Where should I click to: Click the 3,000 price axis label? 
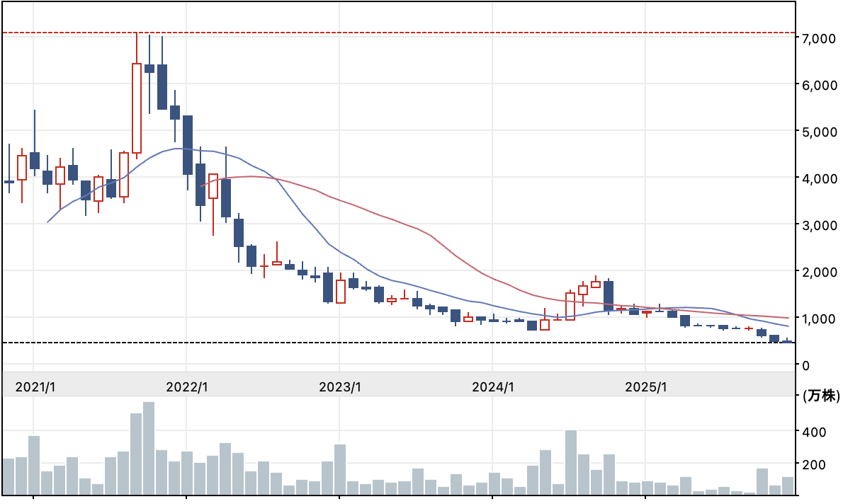pos(819,225)
